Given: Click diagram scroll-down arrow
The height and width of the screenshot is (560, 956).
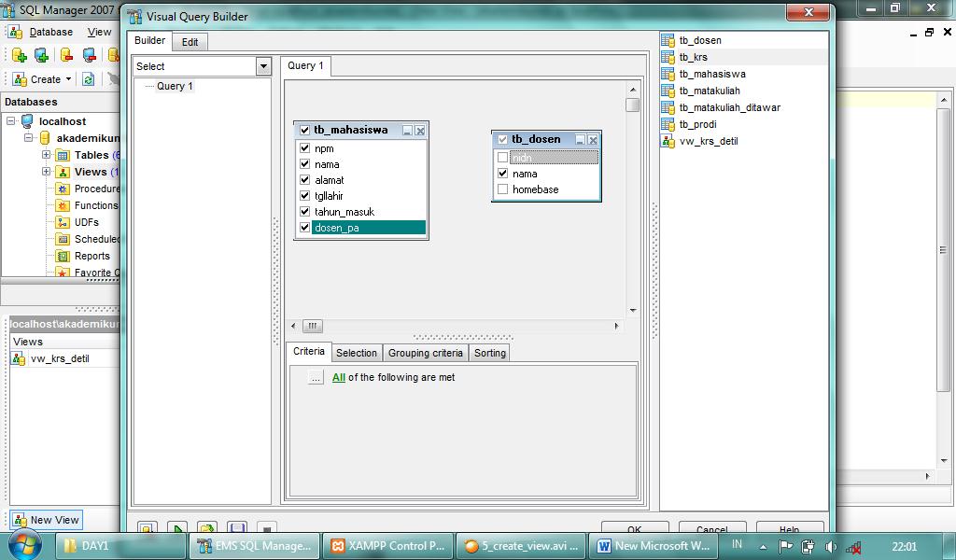Looking at the screenshot, I should tap(633, 310).
